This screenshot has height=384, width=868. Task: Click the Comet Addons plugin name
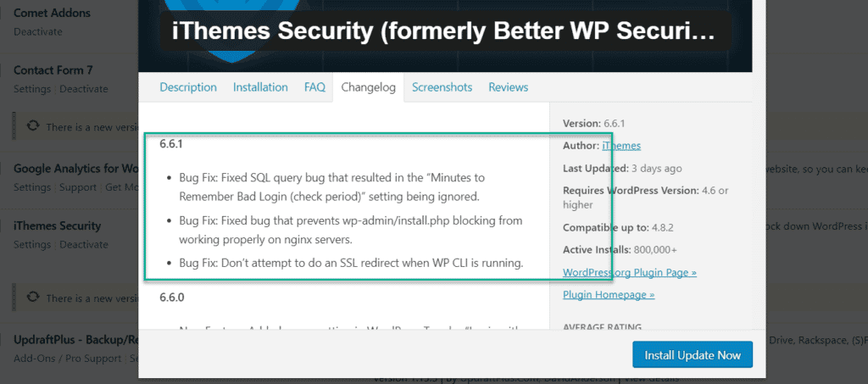click(52, 13)
